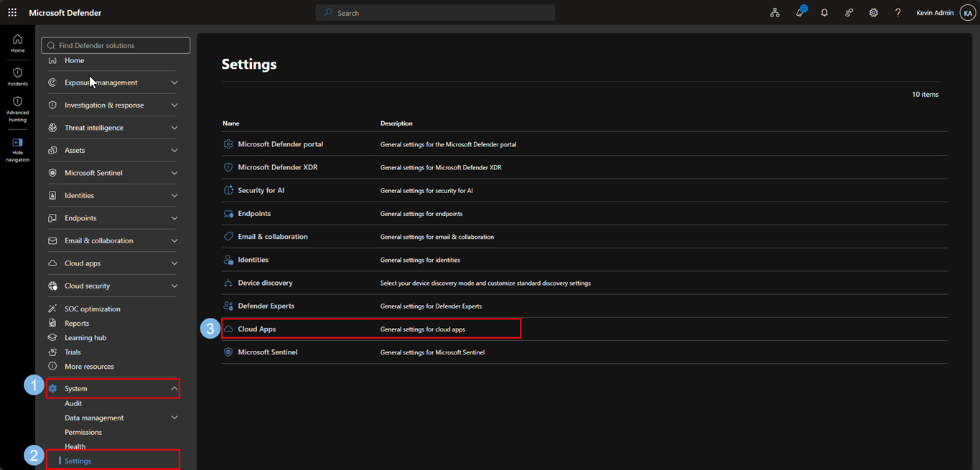Viewport: 980px width, 470px height.
Task: Sort by Description column header
Action: (396, 123)
